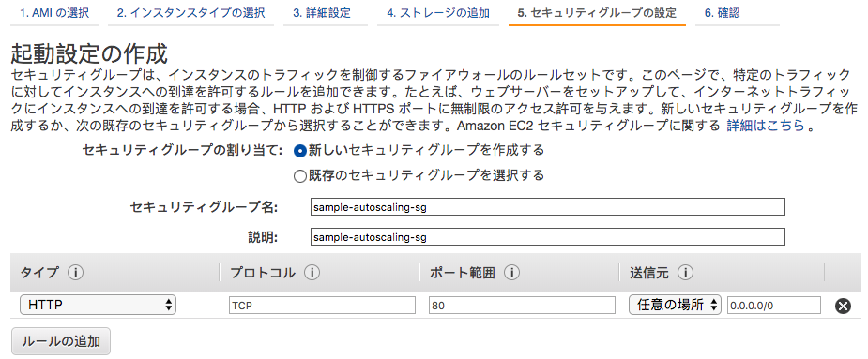Open the HTTP type dropdown
Screen dimensions: 868x359
click(x=98, y=305)
